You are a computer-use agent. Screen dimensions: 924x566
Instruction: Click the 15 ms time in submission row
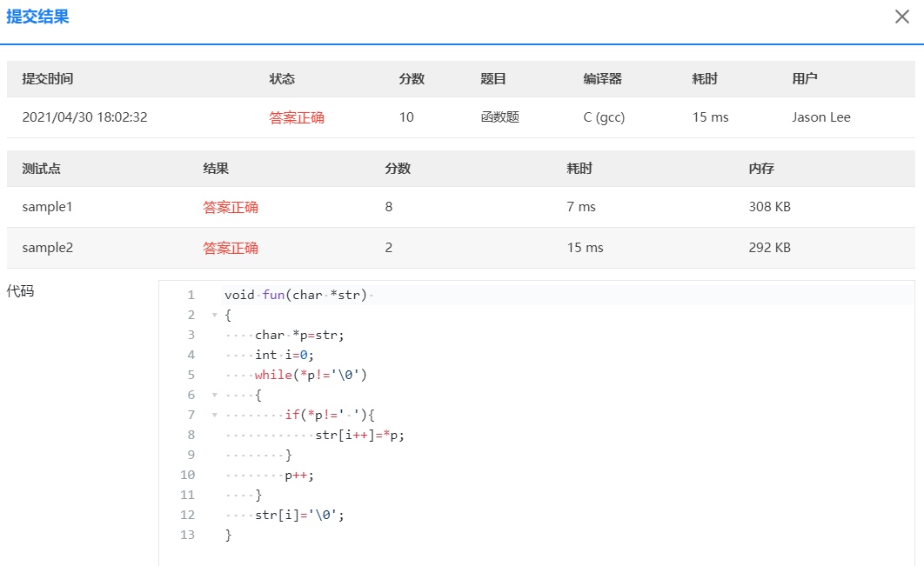coord(710,117)
